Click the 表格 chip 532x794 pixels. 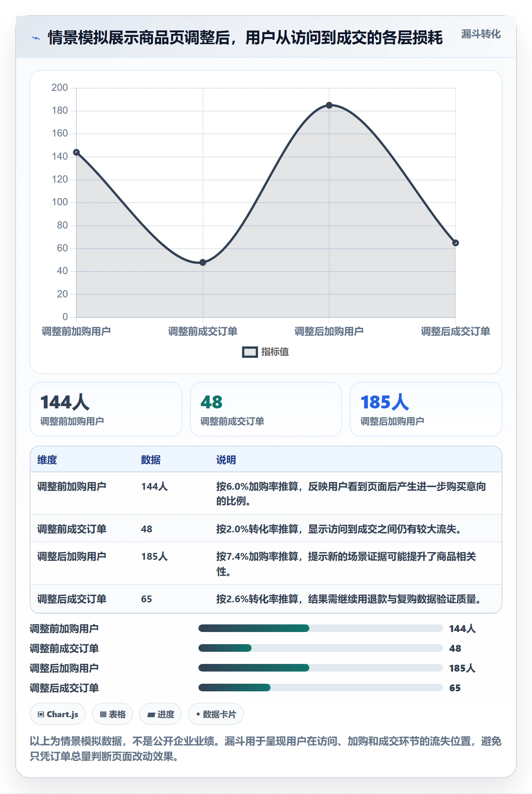pos(112,714)
